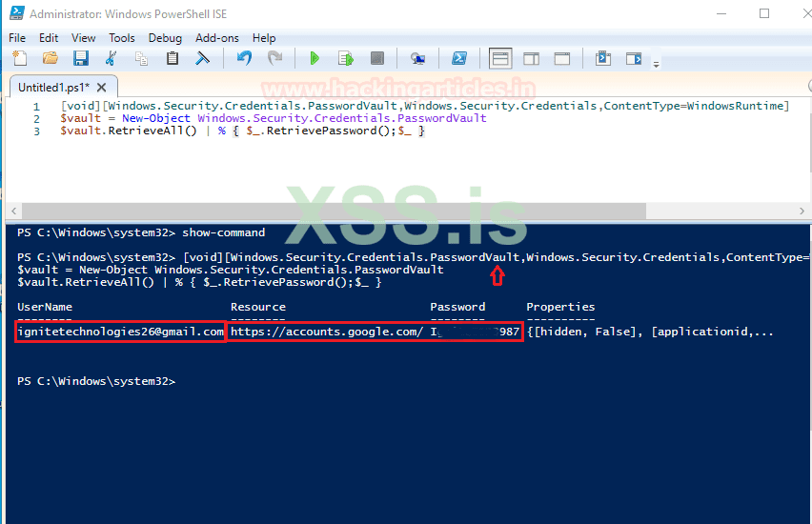
Task: Maximize the PowerShell ISE window
Action: click(764, 13)
